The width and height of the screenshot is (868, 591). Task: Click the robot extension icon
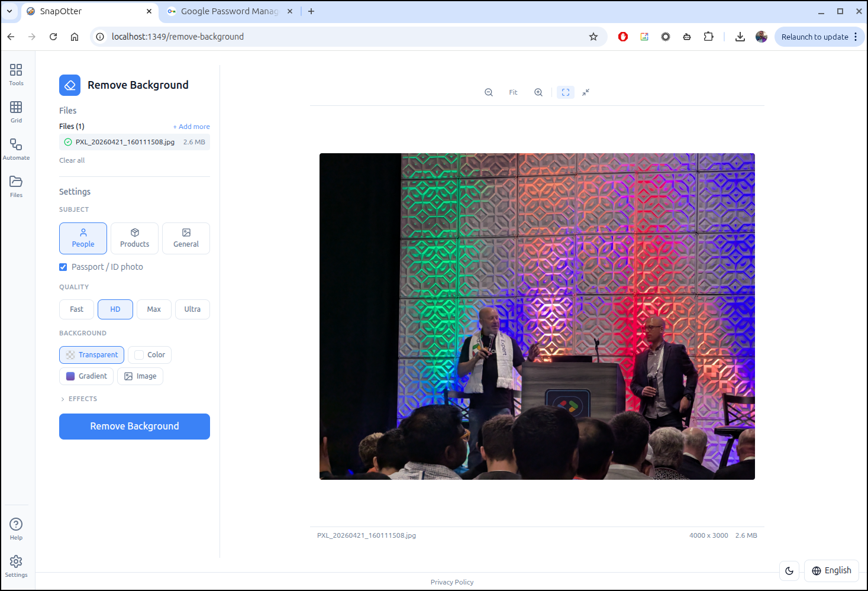(x=687, y=37)
